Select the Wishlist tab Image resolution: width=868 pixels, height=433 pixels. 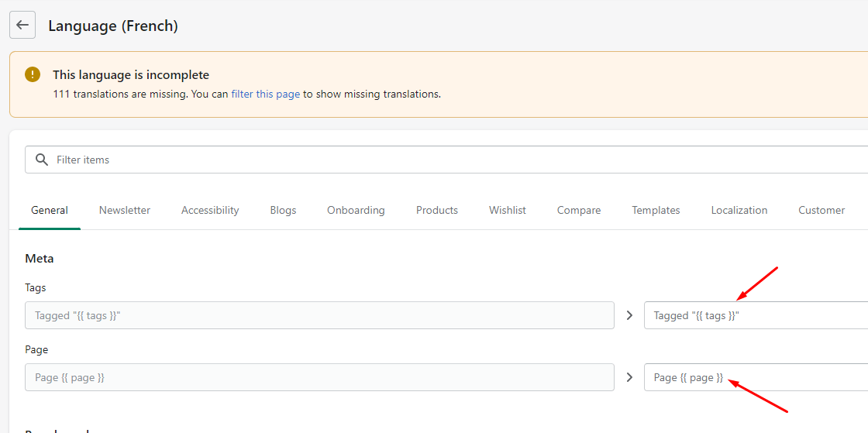point(508,210)
